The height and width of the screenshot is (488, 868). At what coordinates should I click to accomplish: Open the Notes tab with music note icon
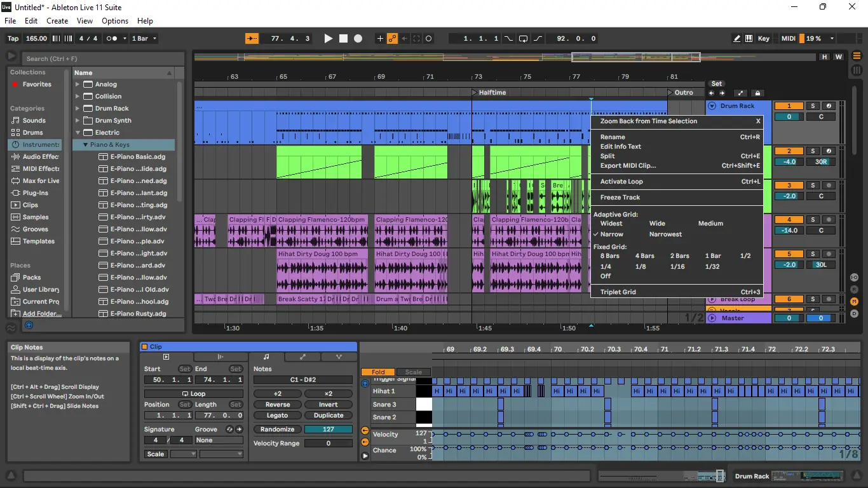[266, 357]
